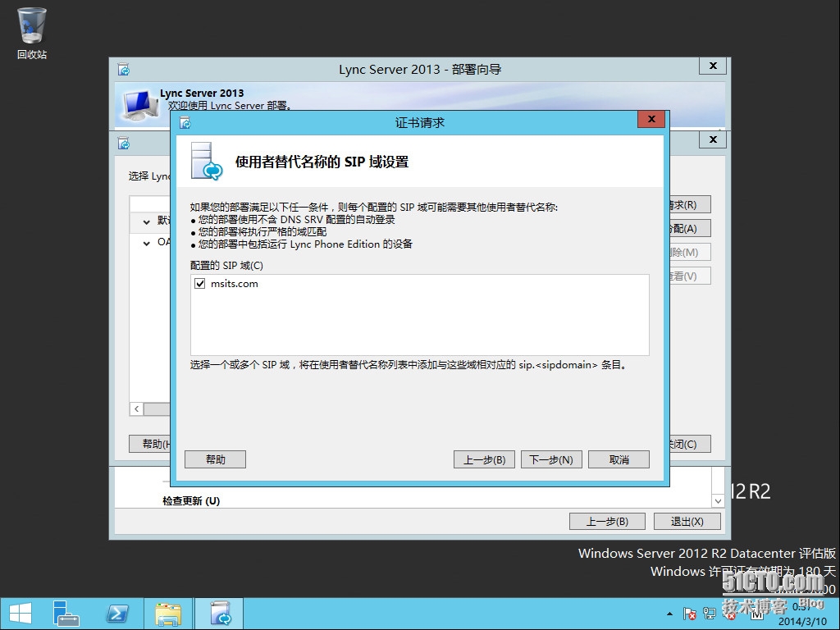
Task: Close the certificate wizard window behind dialog
Action: (713, 139)
